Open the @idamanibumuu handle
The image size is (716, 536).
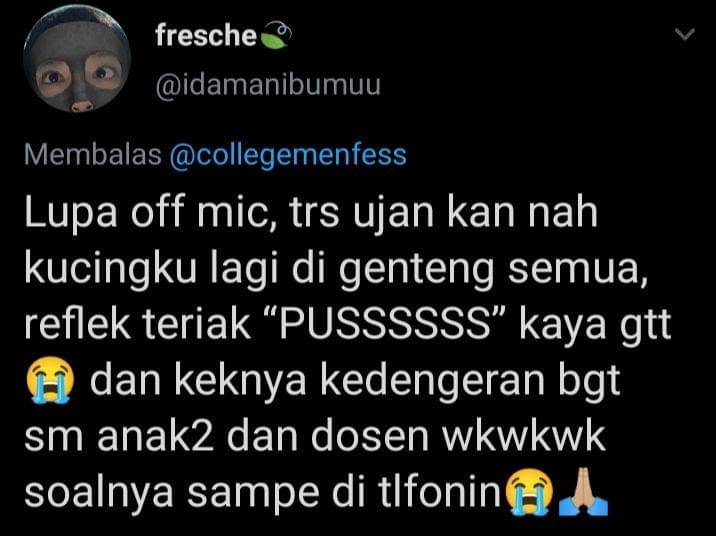(268, 84)
